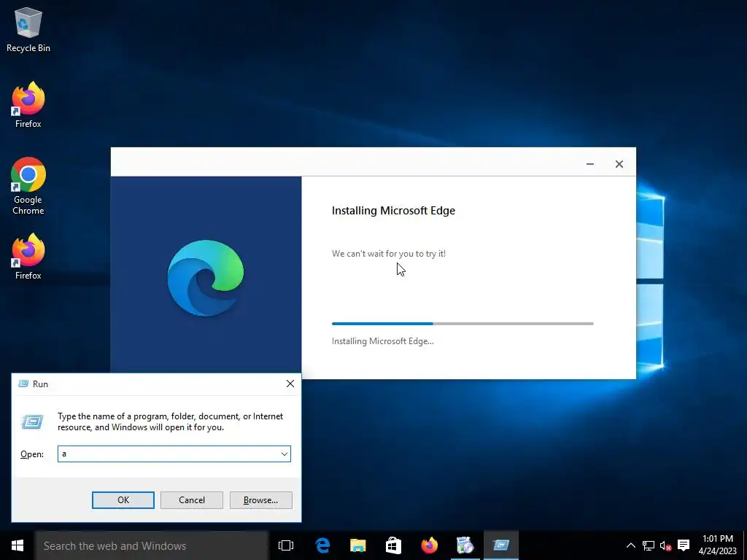
Task: Open Microsoft Store from the taskbar
Action: point(393,545)
